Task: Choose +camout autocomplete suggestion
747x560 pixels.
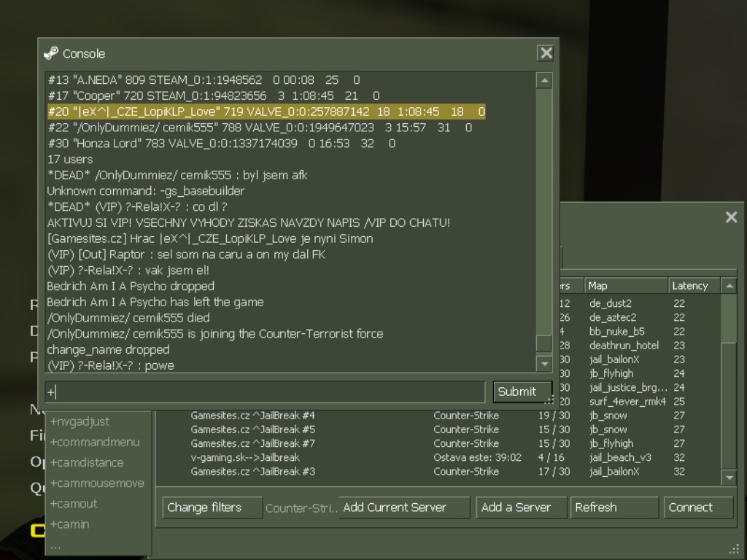Action: [74, 503]
